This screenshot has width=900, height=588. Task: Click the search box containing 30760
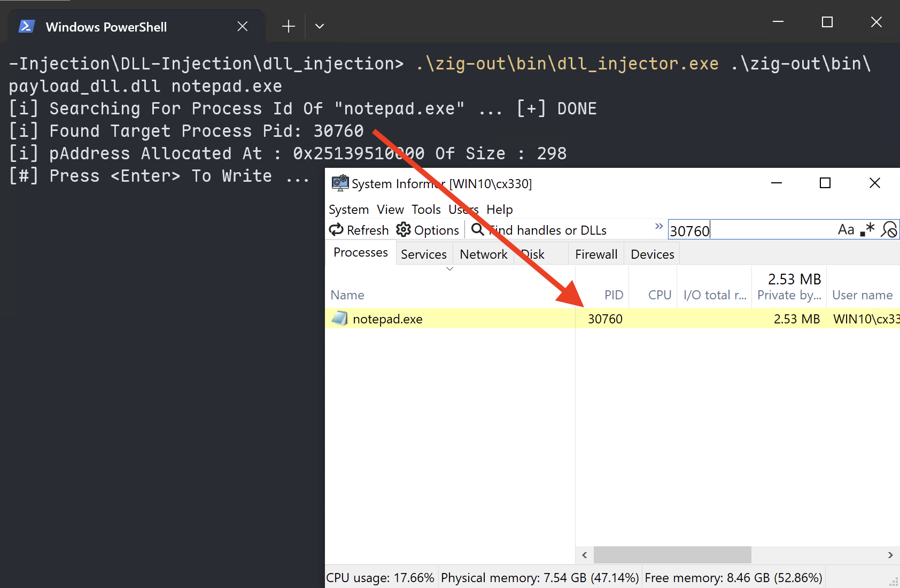(751, 230)
